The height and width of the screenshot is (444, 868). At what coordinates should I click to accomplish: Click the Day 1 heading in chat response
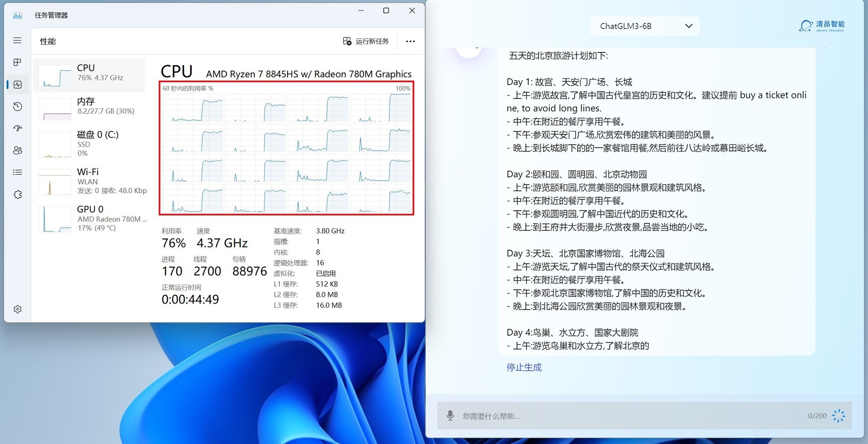click(x=569, y=82)
